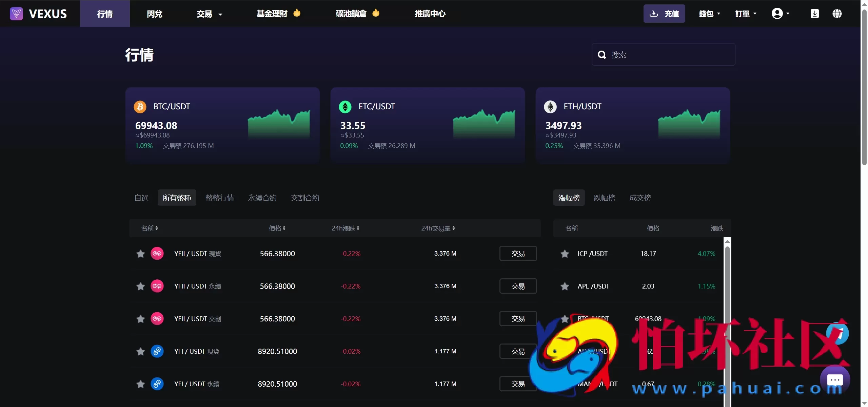The width and height of the screenshot is (868, 407).
Task: Favorite ICP/USDT in the gainers list
Action: 564,253
